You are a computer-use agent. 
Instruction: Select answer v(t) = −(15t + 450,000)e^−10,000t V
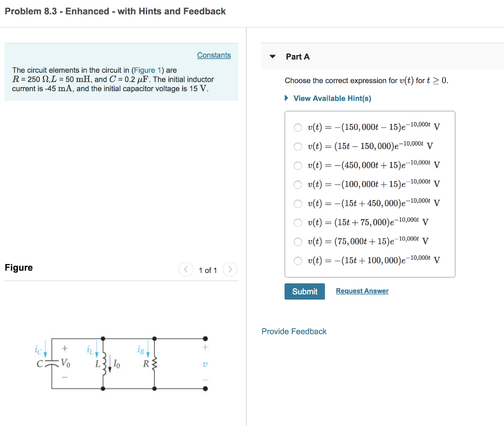click(298, 203)
